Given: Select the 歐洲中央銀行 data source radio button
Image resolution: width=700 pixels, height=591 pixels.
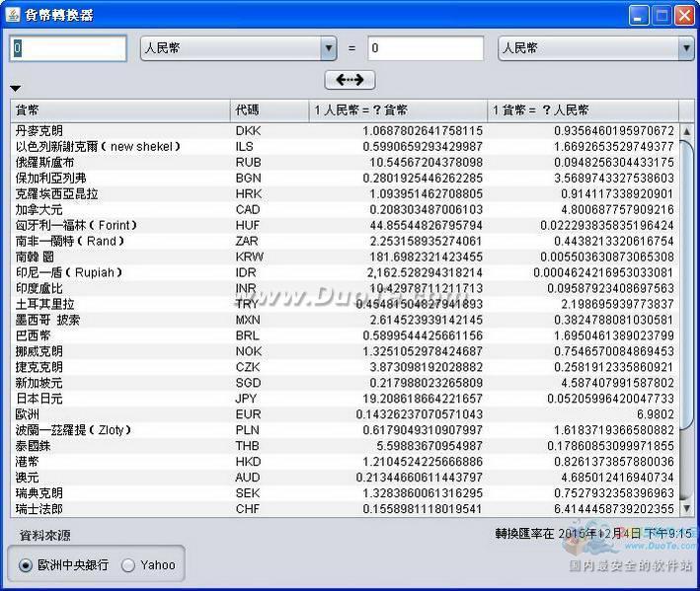Looking at the screenshot, I should [x=26, y=565].
